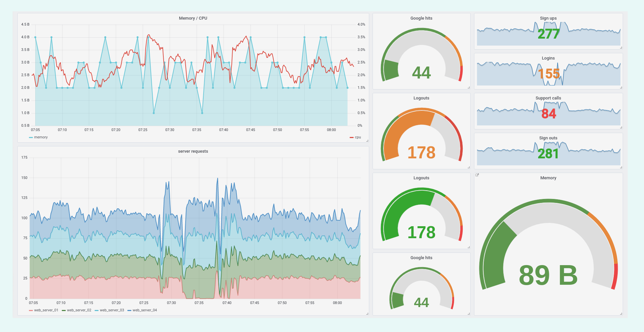Click the server requests panel resize handle

click(x=367, y=314)
